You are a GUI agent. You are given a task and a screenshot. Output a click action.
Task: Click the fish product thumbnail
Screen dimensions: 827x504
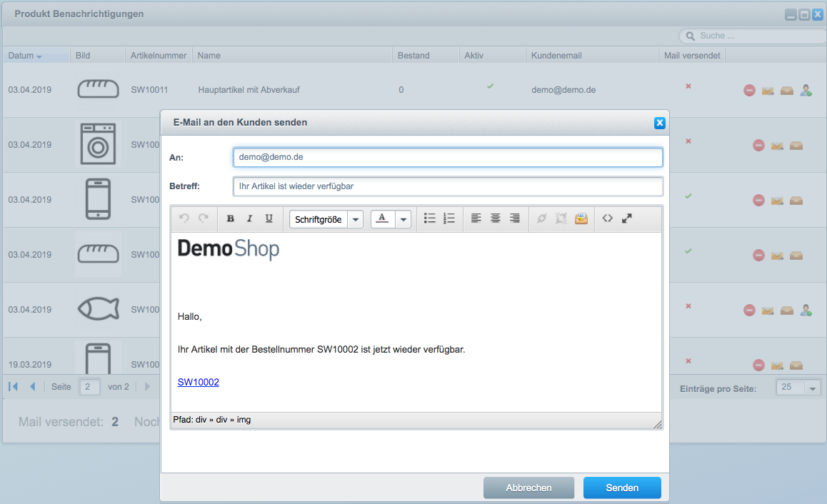click(x=98, y=309)
